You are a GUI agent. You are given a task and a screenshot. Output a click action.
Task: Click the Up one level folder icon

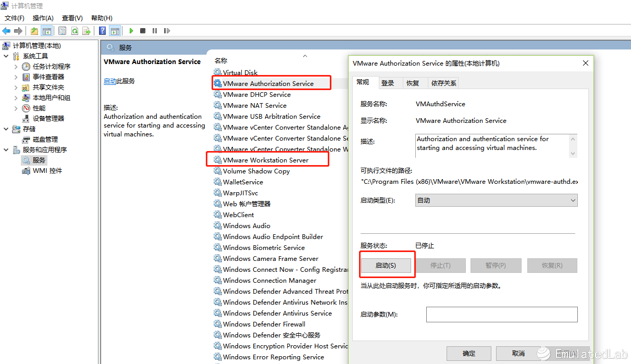click(34, 31)
